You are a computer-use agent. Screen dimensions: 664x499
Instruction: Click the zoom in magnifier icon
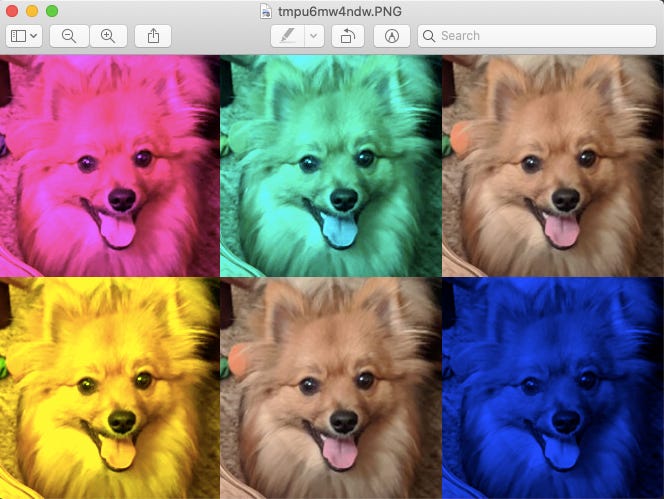pos(108,36)
